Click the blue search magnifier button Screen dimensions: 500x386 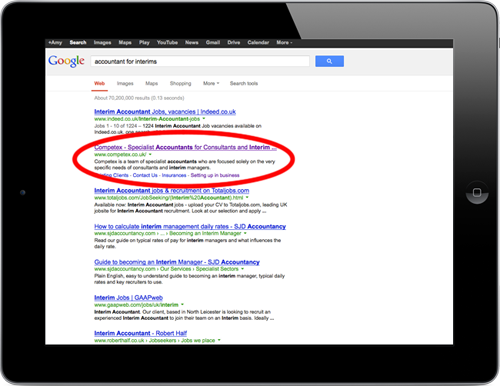[x=329, y=61]
